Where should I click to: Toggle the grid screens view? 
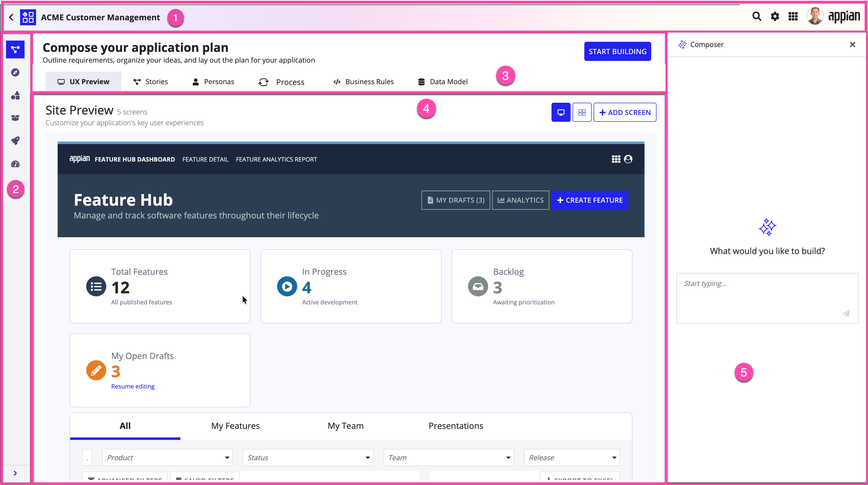pyautogui.click(x=582, y=112)
